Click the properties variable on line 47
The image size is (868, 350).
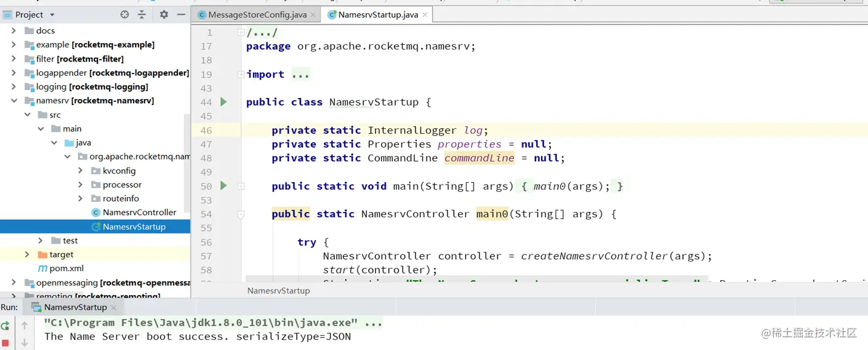click(470, 145)
